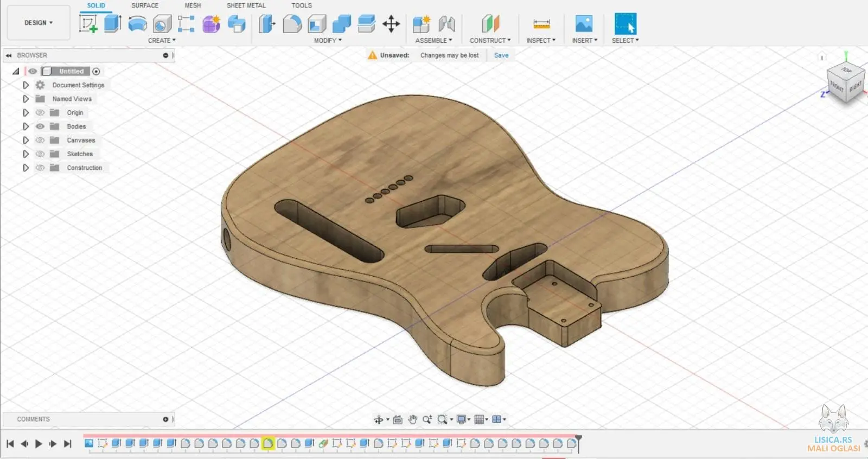Open the ASSEMBLE menu dropdown

433,40
